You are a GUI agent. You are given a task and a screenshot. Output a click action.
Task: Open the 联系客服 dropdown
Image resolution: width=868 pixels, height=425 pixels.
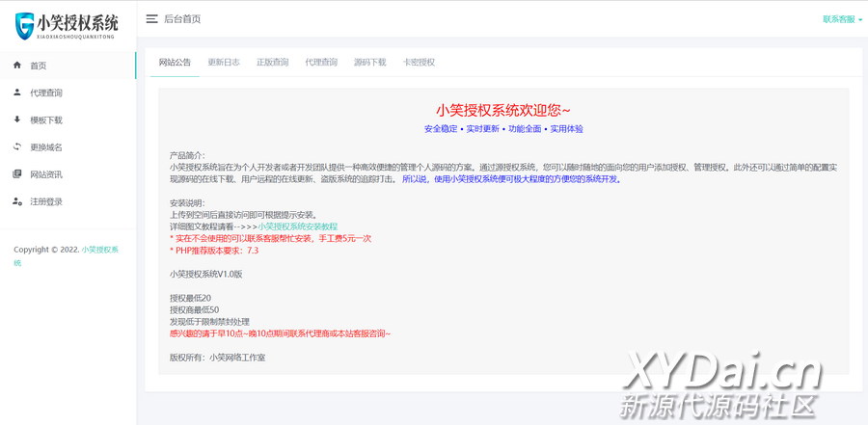click(842, 19)
